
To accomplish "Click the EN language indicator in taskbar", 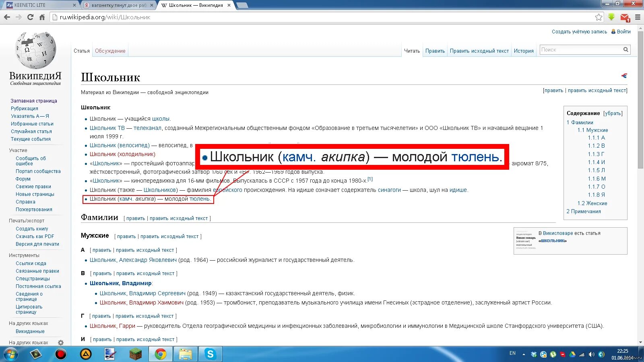I will click(512, 353).
